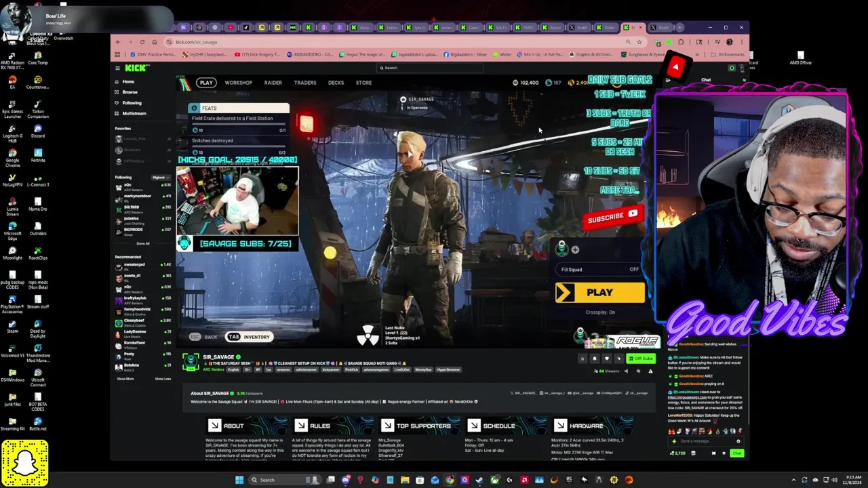Open Classybeef in Recommended list
Image resolution: width=868 pixels, height=488 pixels.
[x=142, y=321]
